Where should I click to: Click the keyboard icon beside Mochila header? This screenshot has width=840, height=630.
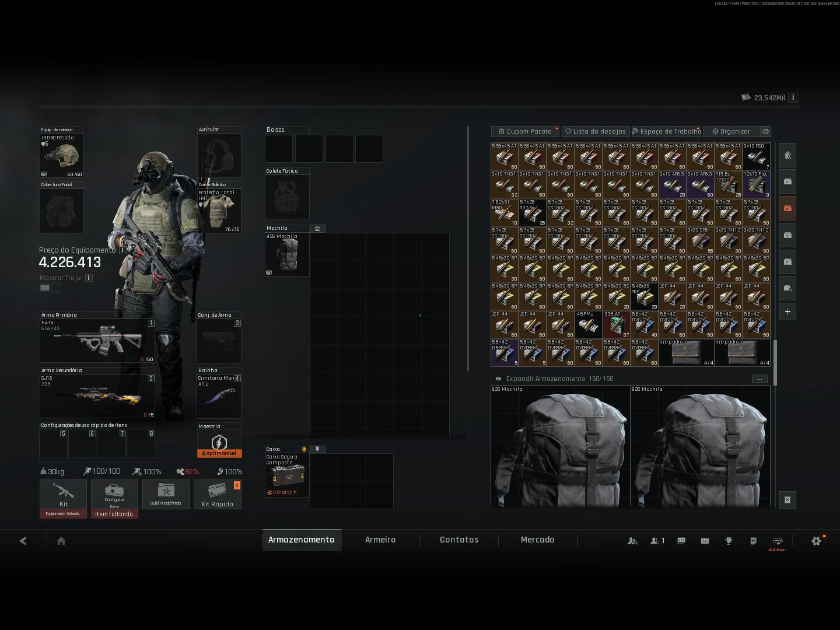318,229
